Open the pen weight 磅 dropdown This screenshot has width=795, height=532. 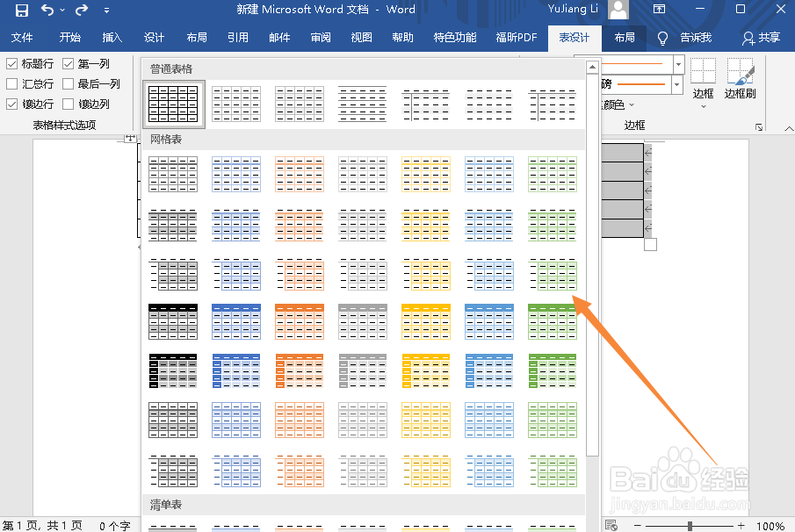point(677,84)
